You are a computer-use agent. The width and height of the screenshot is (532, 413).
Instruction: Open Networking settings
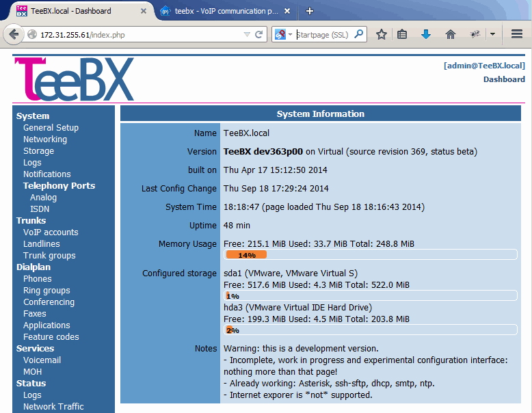click(45, 139)
